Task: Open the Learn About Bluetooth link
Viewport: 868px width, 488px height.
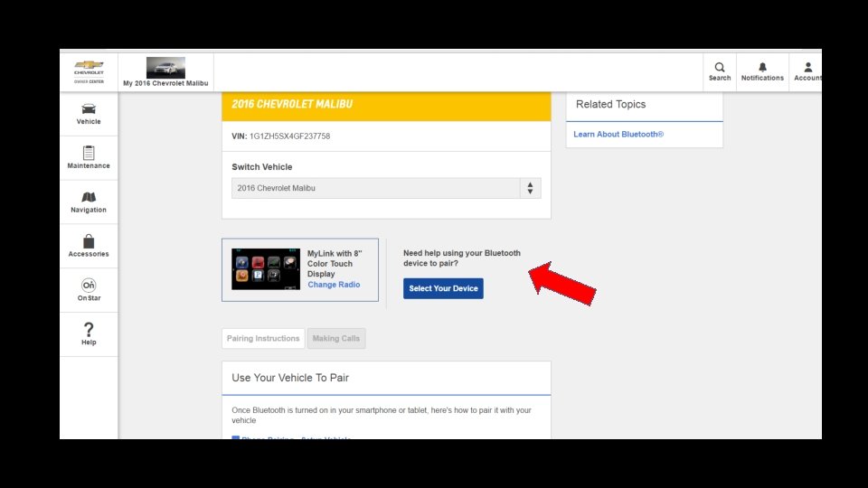Action: coord(618,134)
